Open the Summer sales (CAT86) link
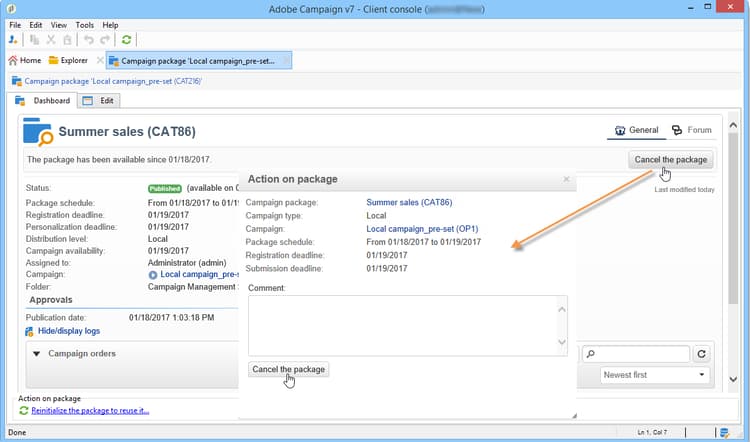Screen dimensions: 750x442 coord(409,202)
